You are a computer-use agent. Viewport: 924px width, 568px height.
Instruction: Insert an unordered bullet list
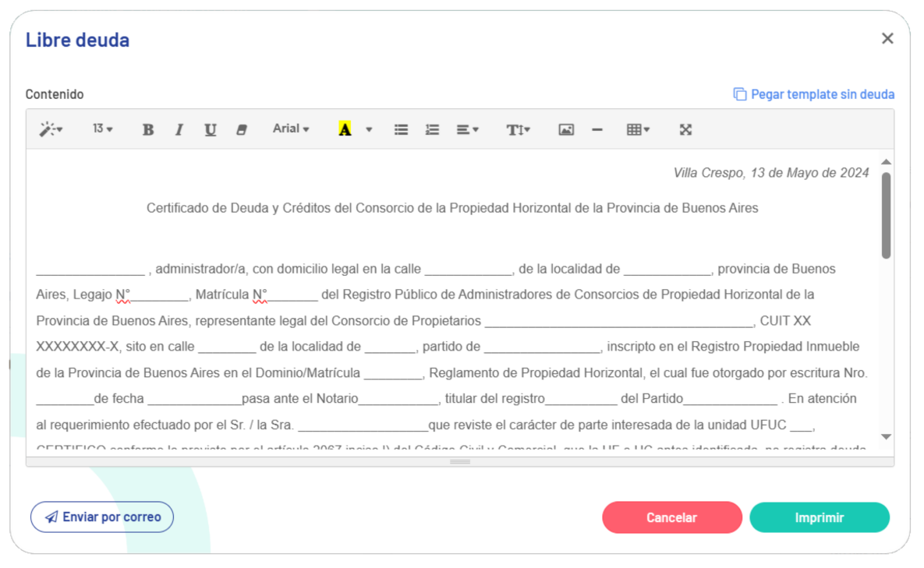402,129
